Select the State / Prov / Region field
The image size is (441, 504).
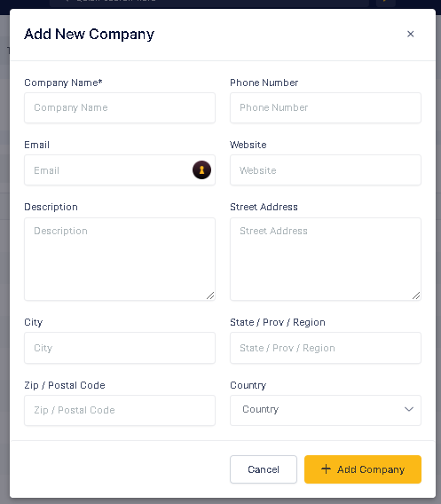pos(326,348)
